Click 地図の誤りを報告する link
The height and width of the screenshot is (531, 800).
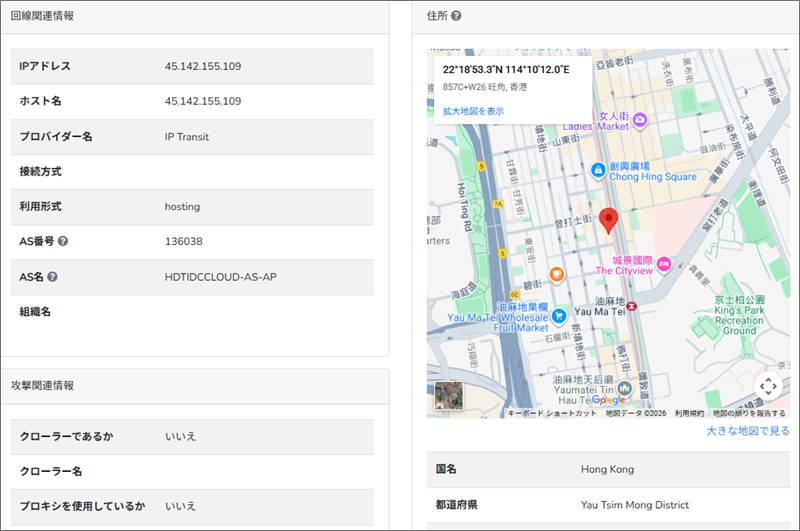point(749,413)
